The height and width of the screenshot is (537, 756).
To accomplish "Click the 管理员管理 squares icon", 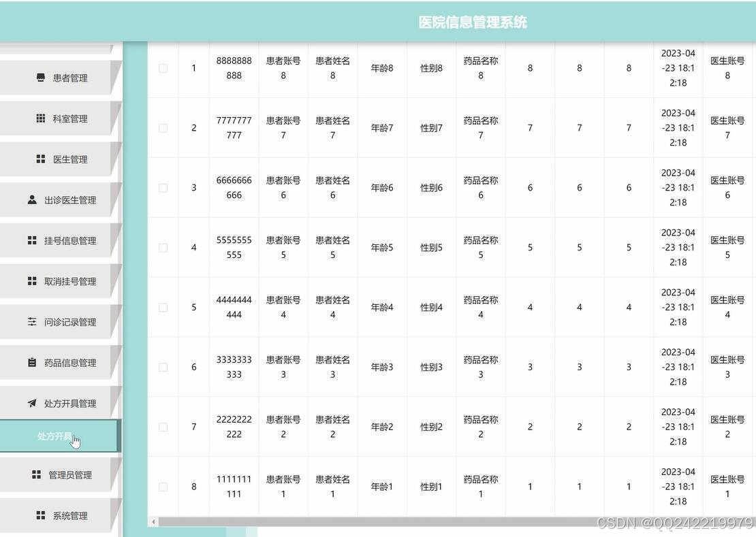I will tap(35, 474).
